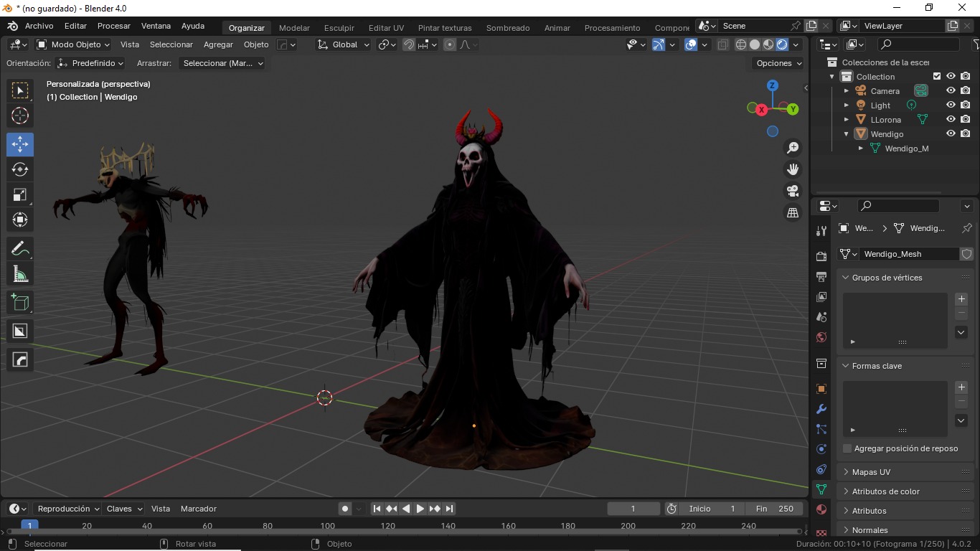Open the Material properties tab
Viewport: 980px width, 551px height.
821,509
